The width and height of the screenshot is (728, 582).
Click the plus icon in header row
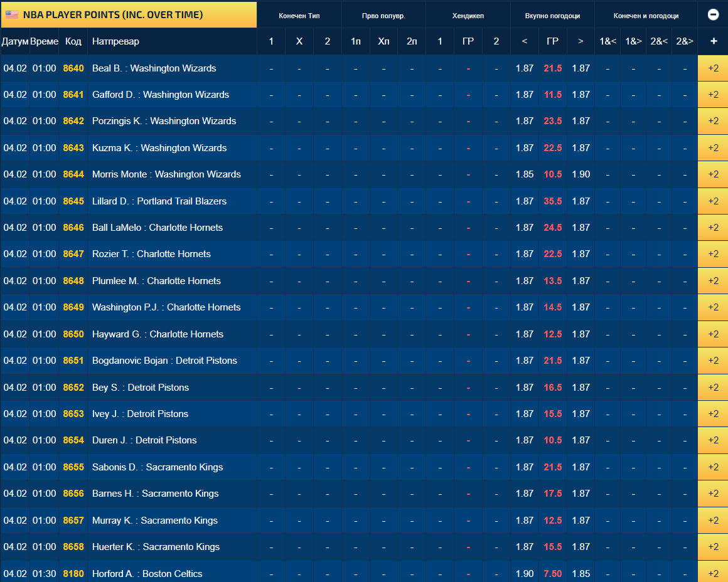point(714,41)
